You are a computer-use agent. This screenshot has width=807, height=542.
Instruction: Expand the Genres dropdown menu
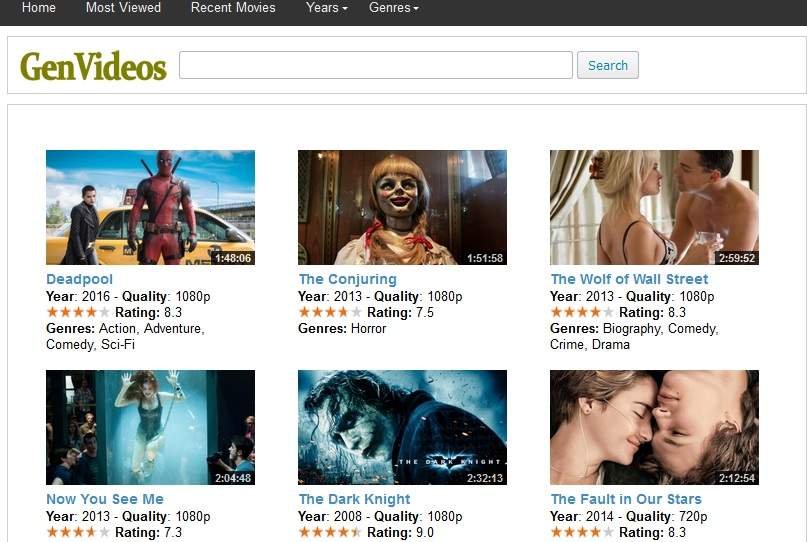394,8
